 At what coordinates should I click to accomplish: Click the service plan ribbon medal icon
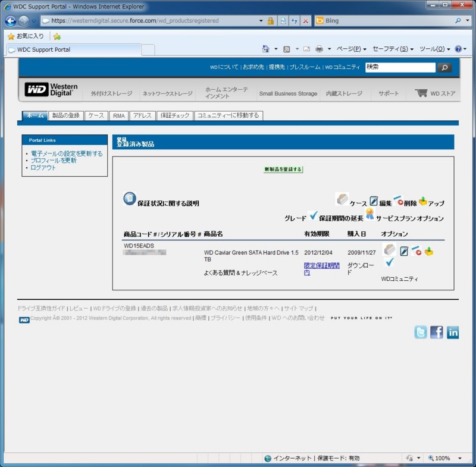pos(369,214)
